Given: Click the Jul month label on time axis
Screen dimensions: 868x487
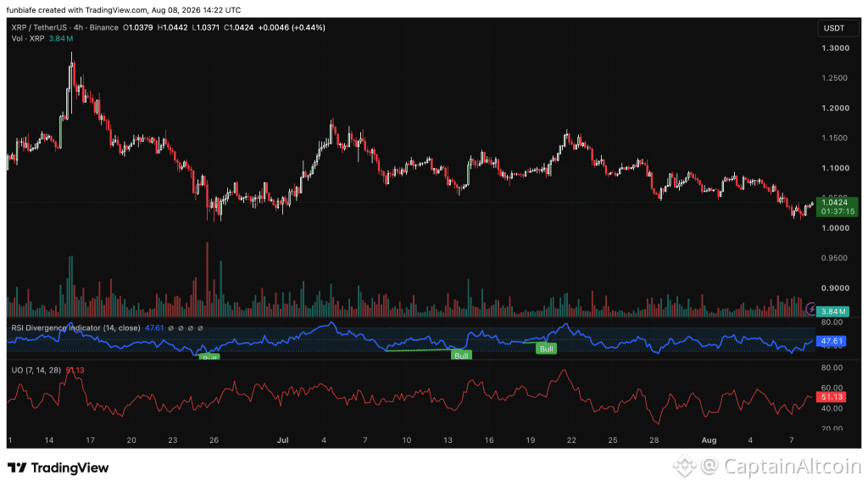Looking at the screenshot, I should pos(283,440).
